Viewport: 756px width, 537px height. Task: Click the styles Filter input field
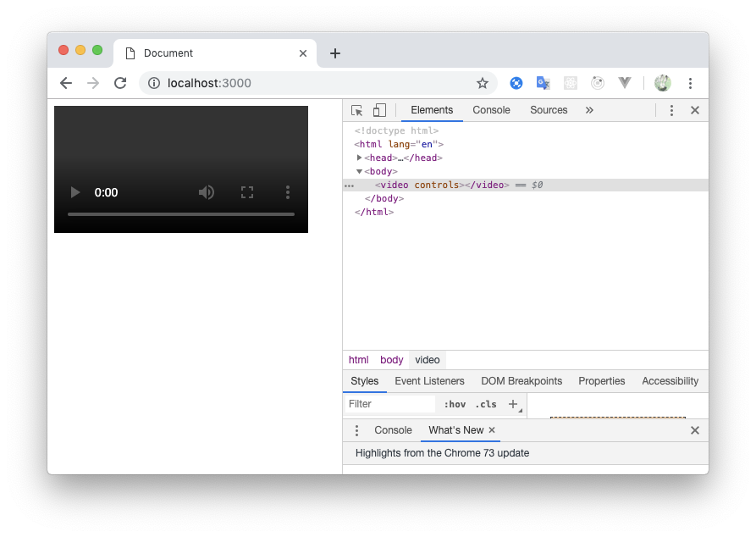pyautogui.click(x=389, y=404)
